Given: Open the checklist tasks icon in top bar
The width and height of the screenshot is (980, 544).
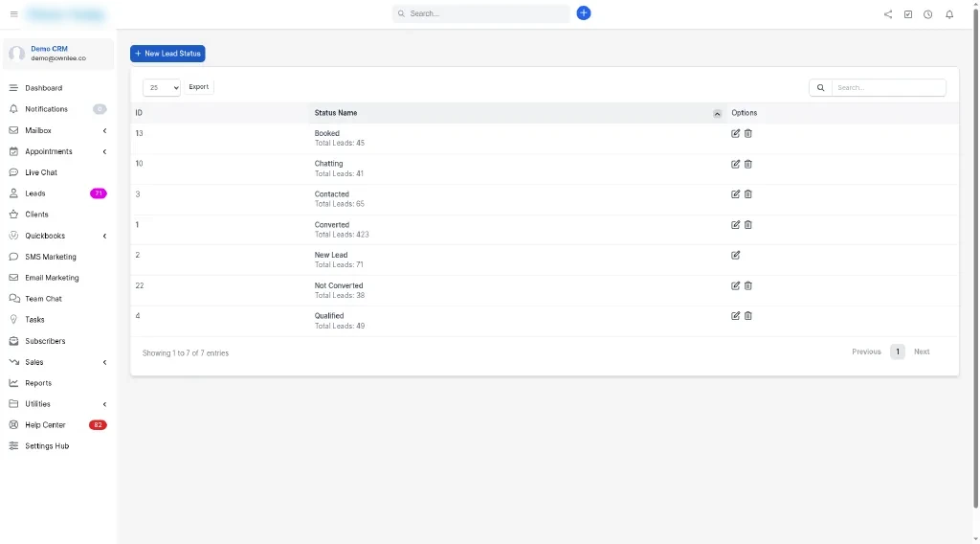Looking at the screenshot, I should point(907,13).
